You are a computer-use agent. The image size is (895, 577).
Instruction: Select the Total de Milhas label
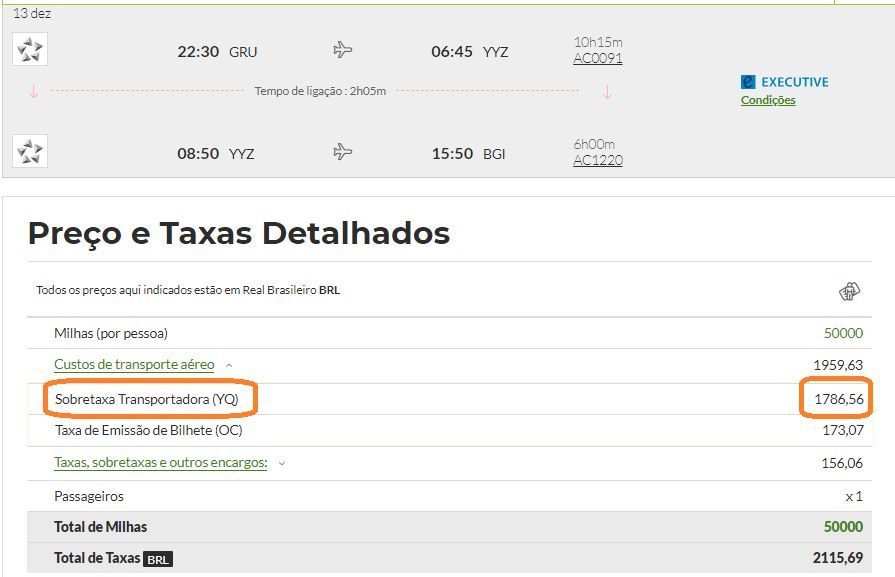(x=100, y=527)
